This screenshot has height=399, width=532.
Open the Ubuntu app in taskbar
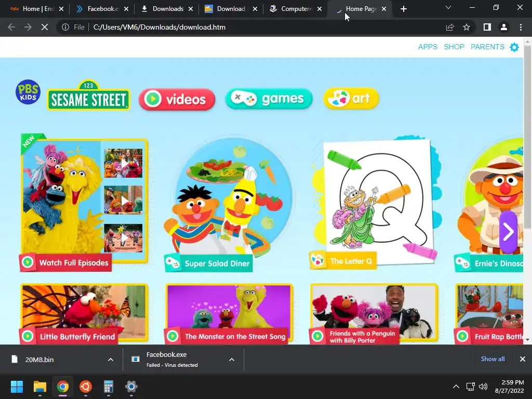click(x=86, y=387)
